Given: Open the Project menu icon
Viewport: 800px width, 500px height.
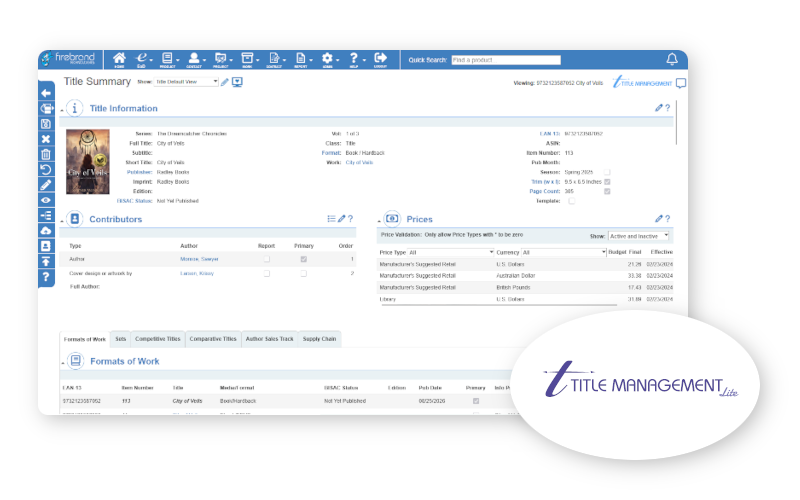Looking at the screenshot, I should (221, 59).
